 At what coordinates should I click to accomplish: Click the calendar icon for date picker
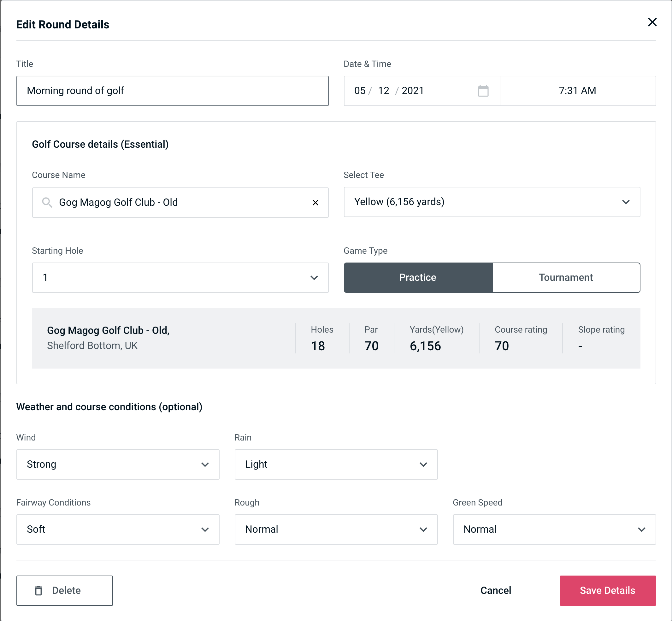[x=484, y=90]
